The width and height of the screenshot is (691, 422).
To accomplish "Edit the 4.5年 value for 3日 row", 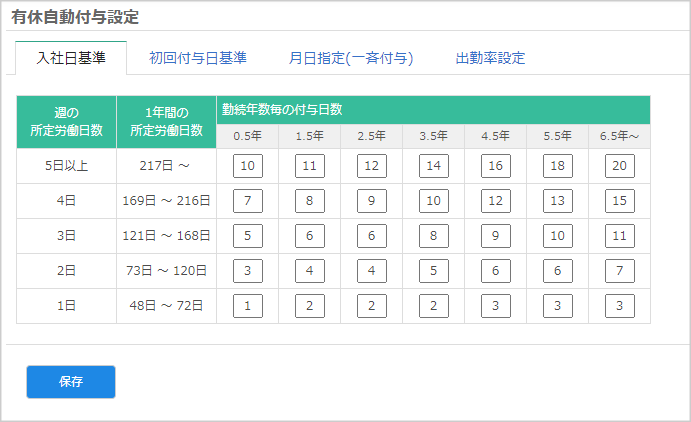I will click(x=496, y=236).
